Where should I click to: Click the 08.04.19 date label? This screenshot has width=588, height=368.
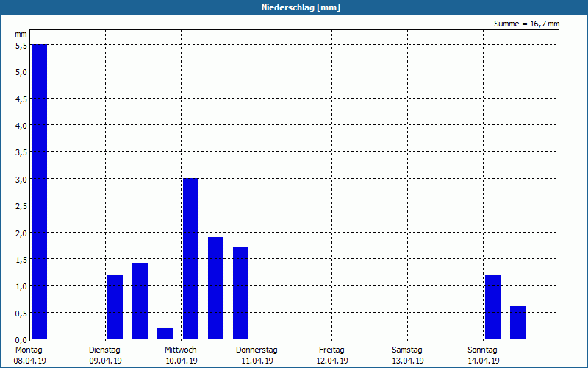click(29, 361)
